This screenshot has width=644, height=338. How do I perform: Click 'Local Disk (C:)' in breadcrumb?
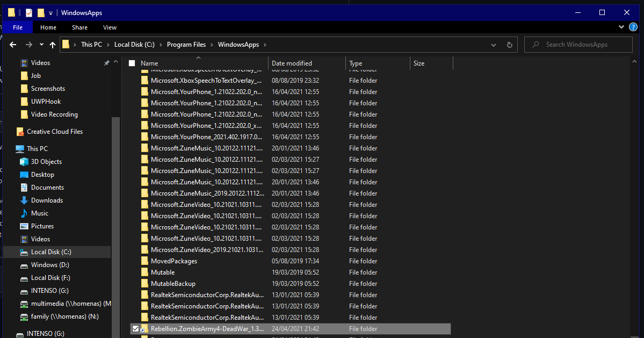pos(134,45)
